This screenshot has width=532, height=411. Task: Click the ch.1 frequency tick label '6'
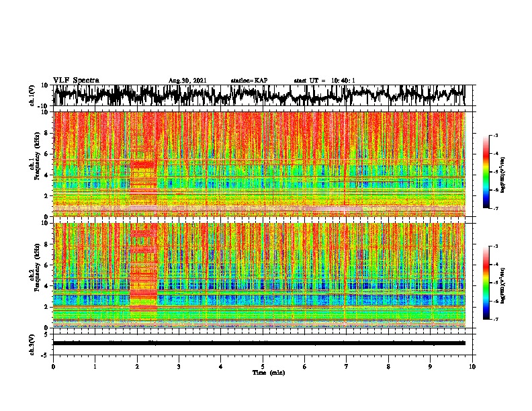(x=46, y=154)
